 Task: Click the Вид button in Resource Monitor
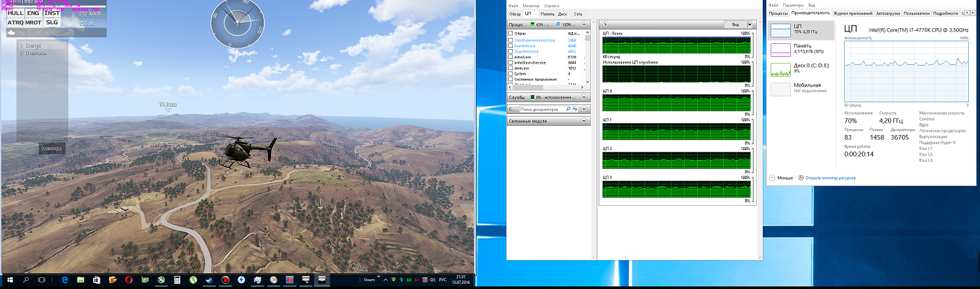pyautogui.click(x=735, y=25)
